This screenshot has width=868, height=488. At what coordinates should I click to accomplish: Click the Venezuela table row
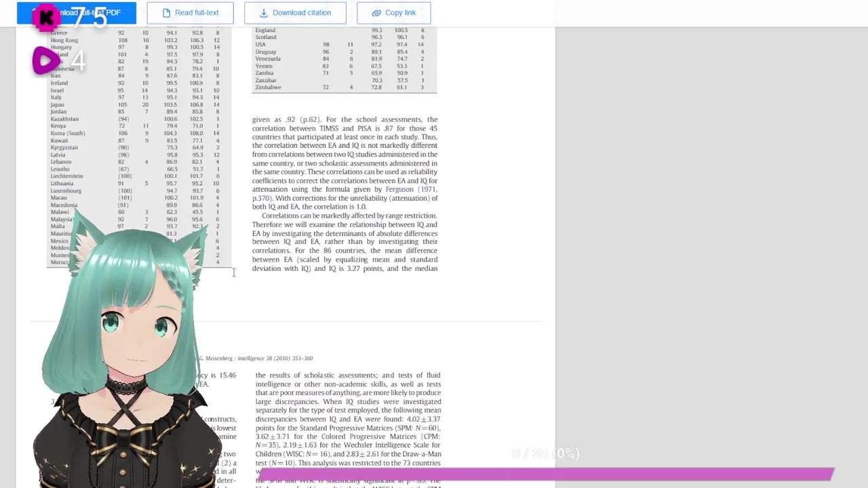click(340, 59)
